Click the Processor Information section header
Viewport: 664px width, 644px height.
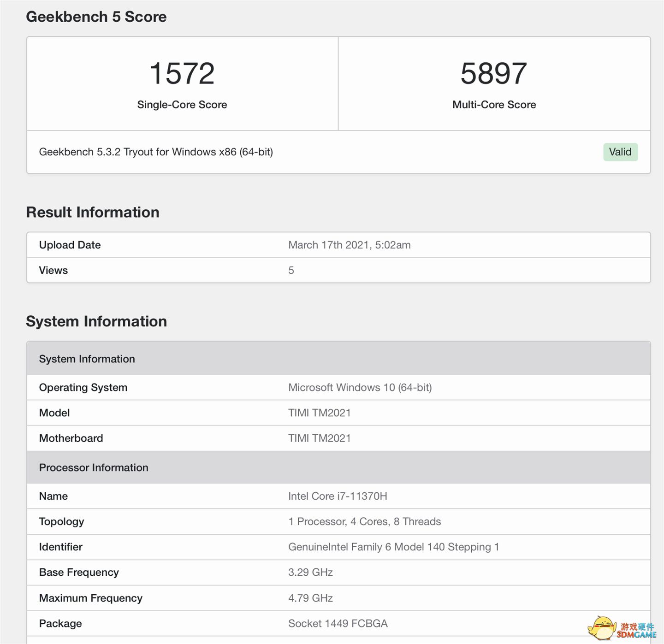tap(94, 467)
